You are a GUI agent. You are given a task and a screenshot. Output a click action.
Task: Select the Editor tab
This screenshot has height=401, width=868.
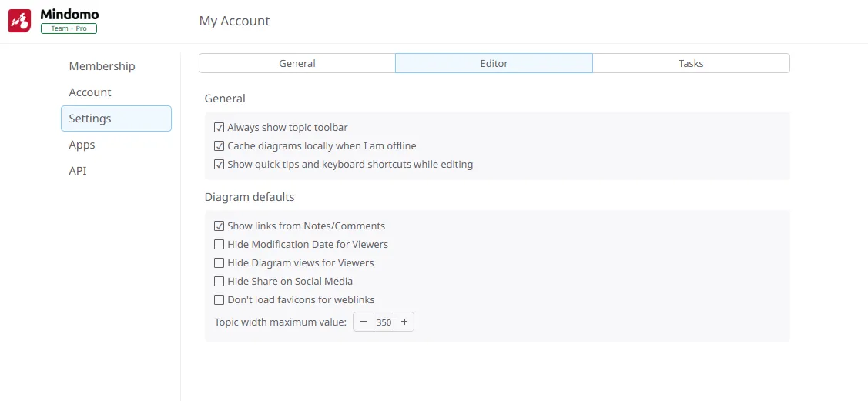click(x=494, y=63)
